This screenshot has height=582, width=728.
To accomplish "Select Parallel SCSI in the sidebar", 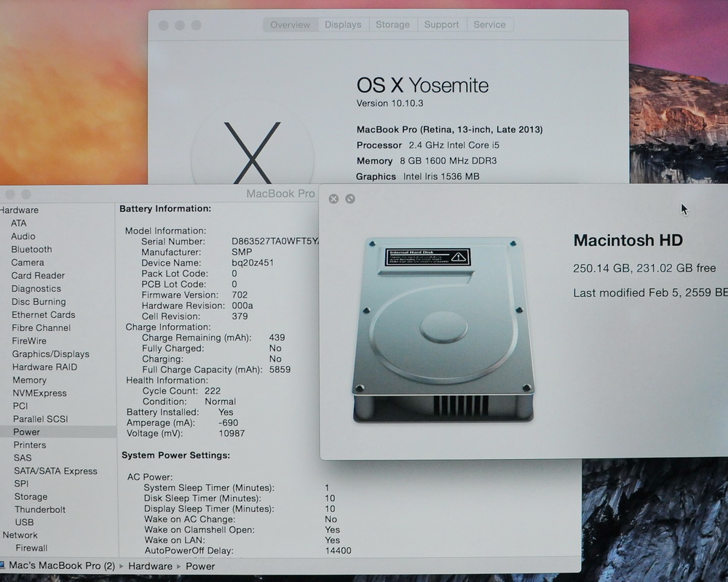I will tap(40, 418).
